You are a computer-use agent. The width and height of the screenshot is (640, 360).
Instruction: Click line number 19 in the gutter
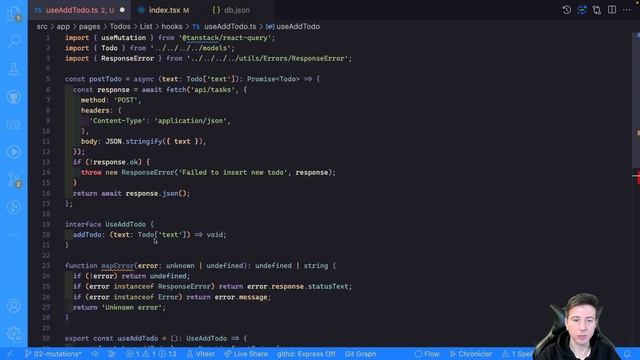coord(46,224)
